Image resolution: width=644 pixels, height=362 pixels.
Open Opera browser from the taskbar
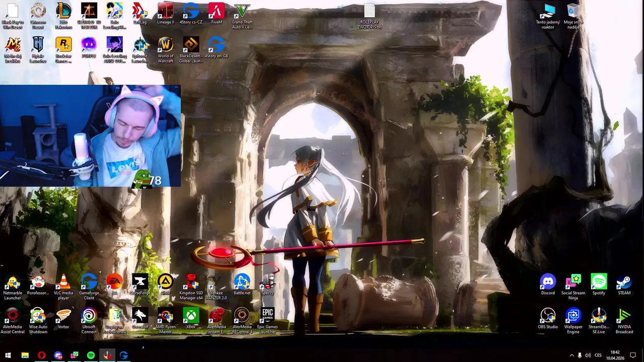41,355
